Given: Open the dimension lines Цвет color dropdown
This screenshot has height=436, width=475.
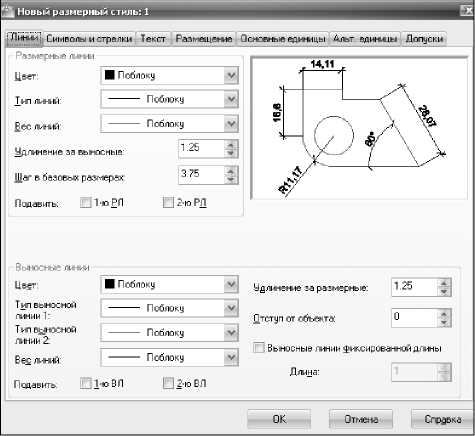Looking at the screenshot, I should click(169, 75).
